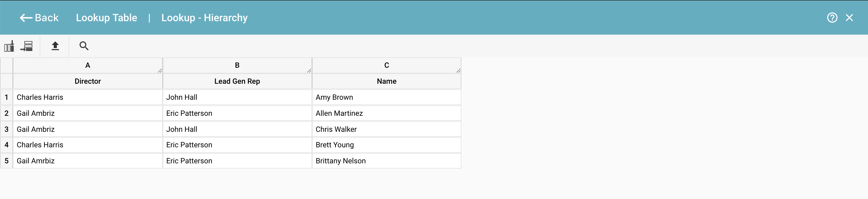This screenshot has height=199, width=868.
Task: Select column header A
Action: pyautogui.click(x=88, y=65)
